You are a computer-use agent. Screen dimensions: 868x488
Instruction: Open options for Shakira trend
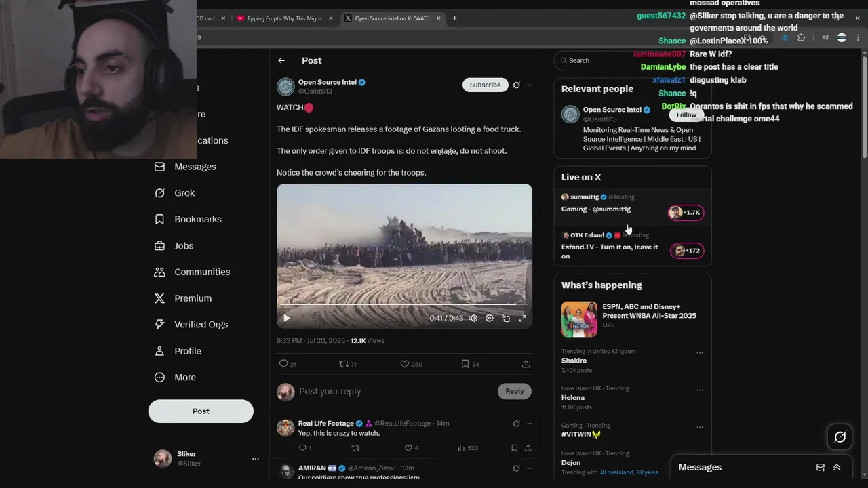coord(700,353)
